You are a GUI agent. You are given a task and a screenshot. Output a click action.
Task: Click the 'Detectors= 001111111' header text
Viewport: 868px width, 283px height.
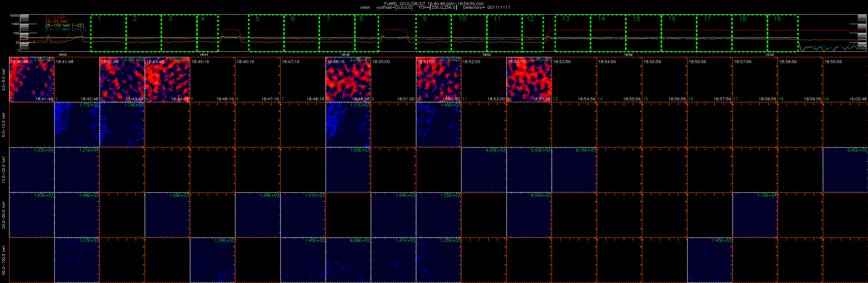(486, 8)
